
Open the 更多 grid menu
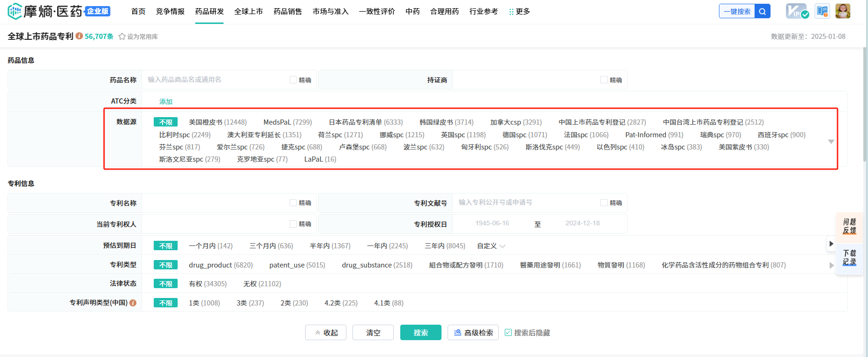coord(519,12)
